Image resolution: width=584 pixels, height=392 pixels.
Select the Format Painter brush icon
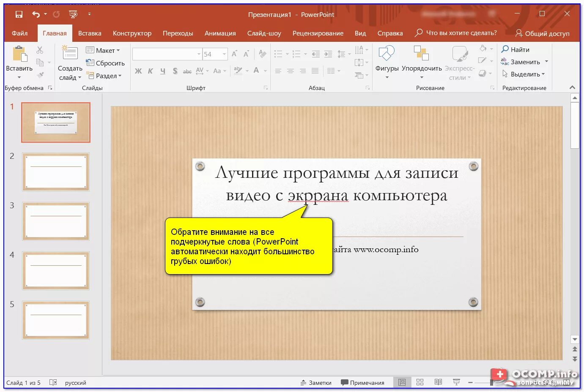tap(40, 75)
